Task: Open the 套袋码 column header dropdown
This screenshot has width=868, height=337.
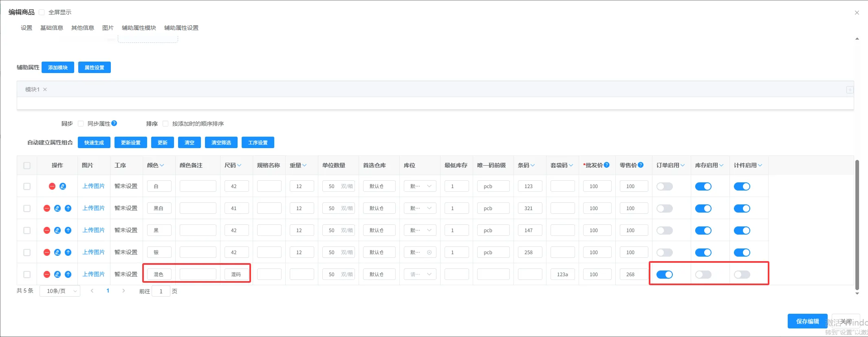Action: click(571, 165)
